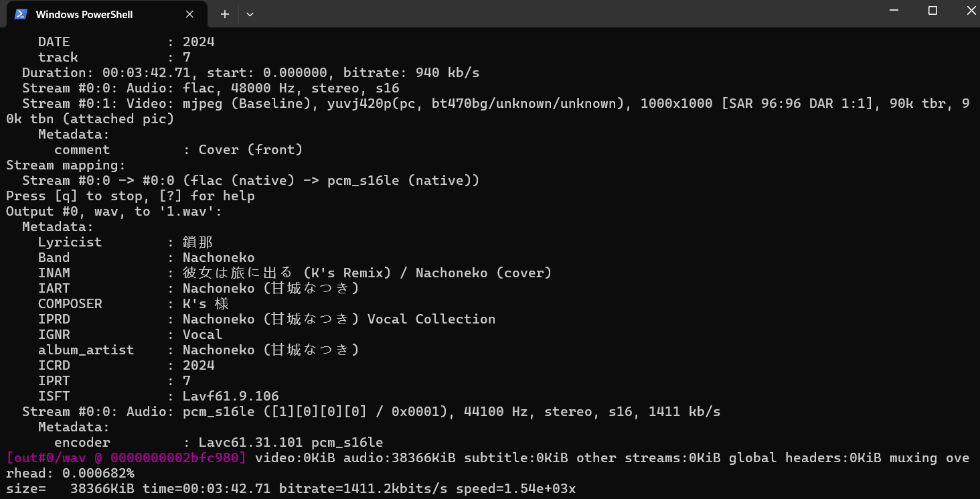Click the magenta out#0/wav log prefix

127,458
